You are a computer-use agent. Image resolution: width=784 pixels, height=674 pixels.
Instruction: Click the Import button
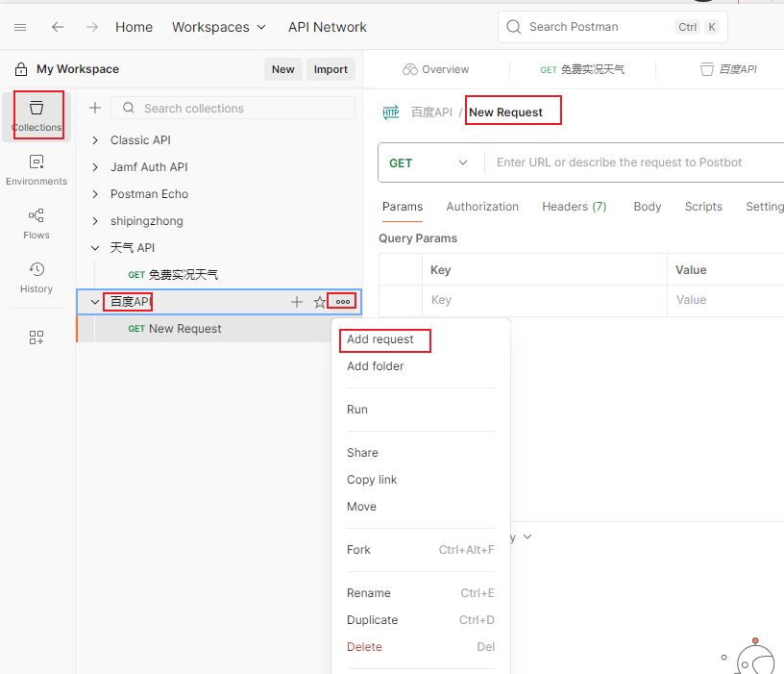pos(331,69)
